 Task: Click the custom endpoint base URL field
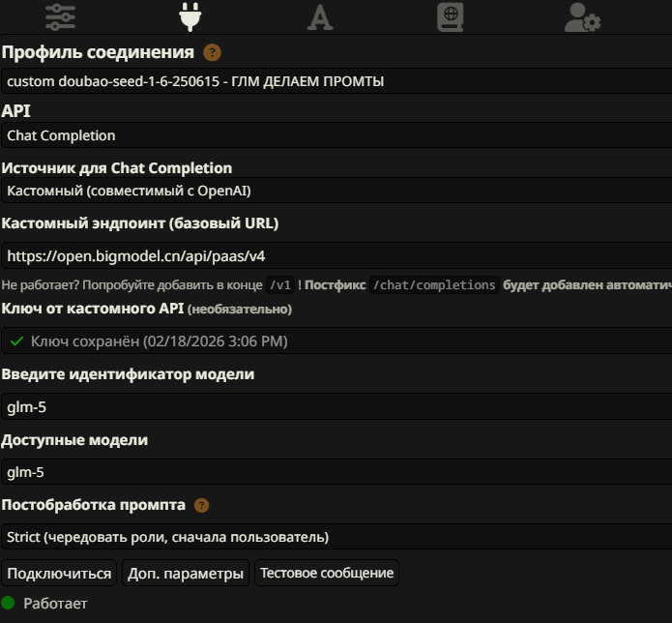pyautogui.click(x=336, y=256)
